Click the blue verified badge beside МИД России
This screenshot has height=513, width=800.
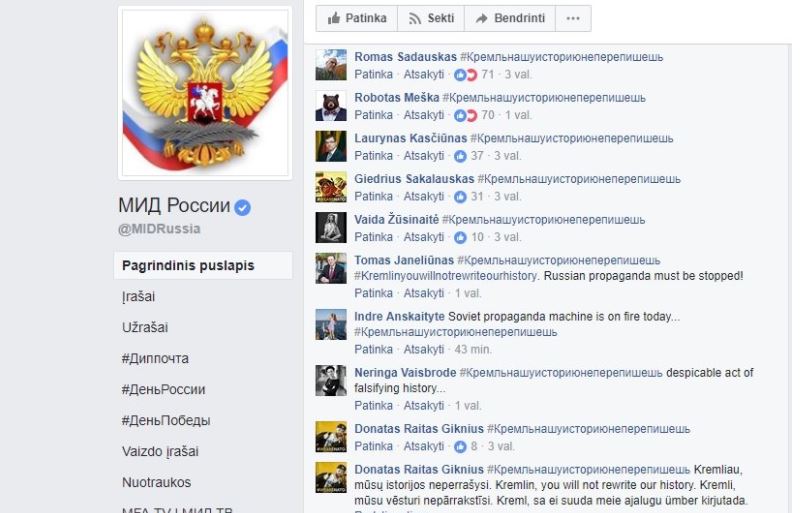point(242,207)
